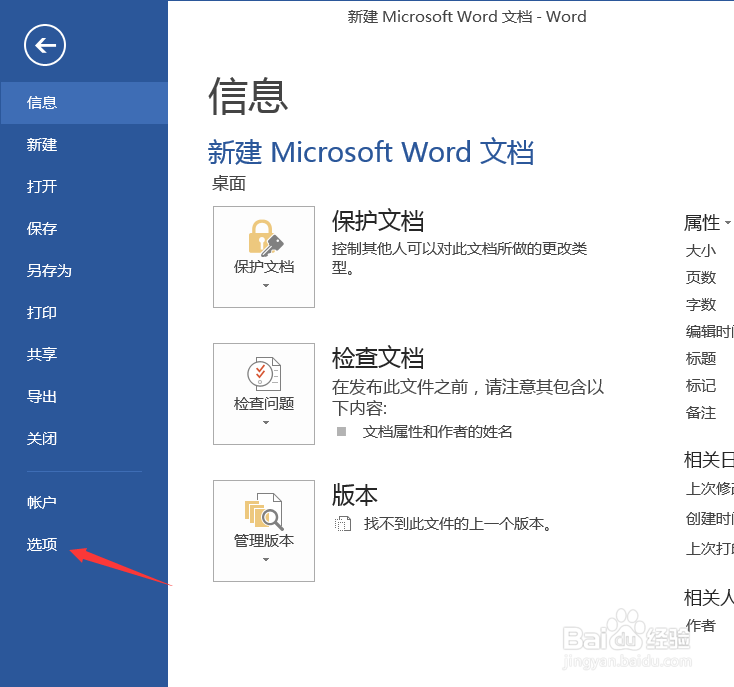Click the Check for Issues checkmark document icon

point(264,373)
